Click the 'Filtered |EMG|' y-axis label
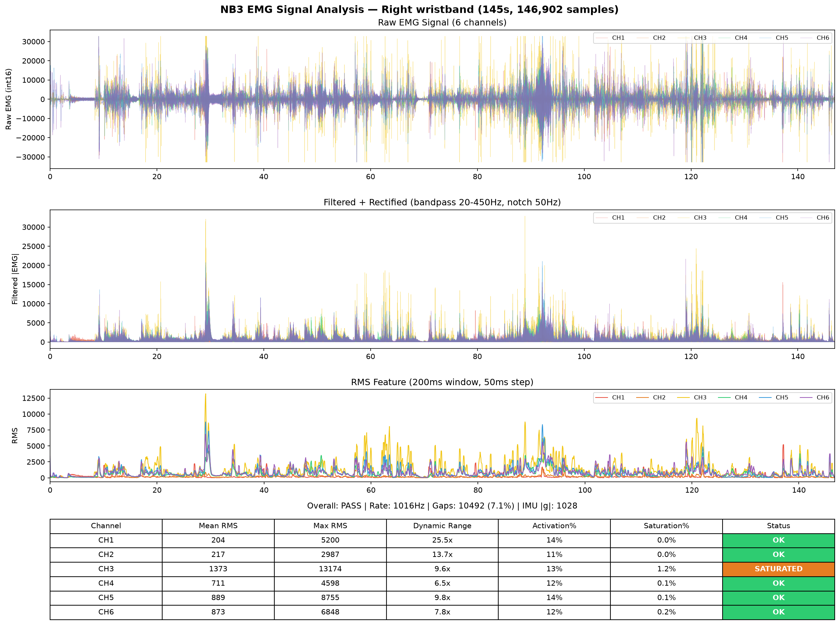 click(15, 279)
